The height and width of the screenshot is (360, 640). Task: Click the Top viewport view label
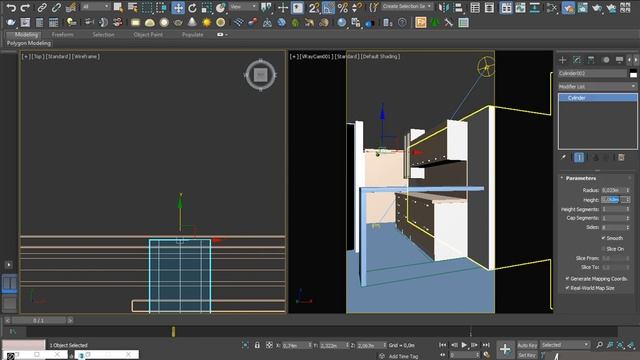(x=38, y=56)
